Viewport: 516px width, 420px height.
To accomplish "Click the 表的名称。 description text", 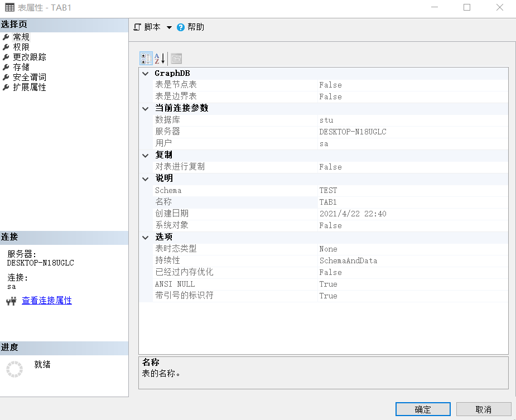I will click(161, 373).
